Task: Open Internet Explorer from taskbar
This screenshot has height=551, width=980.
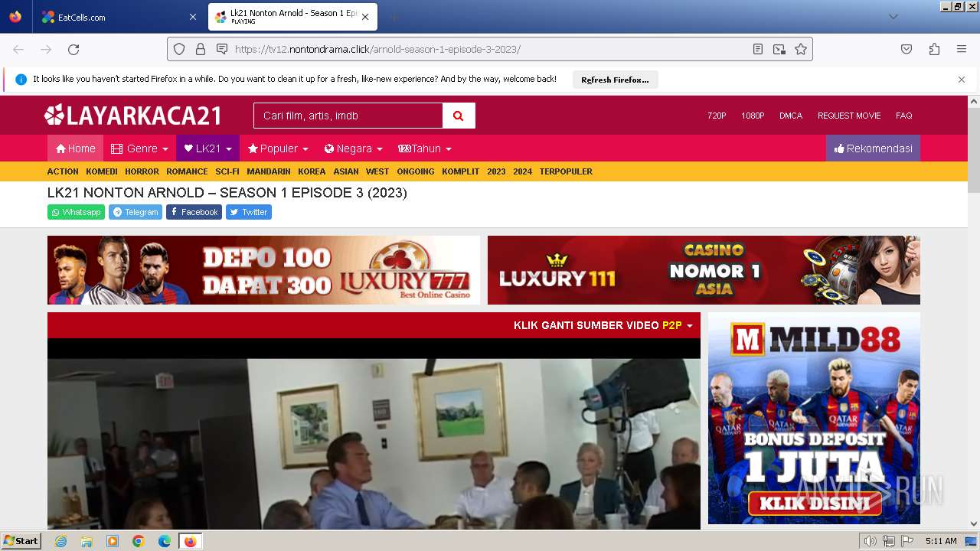Action: point(60,541)
